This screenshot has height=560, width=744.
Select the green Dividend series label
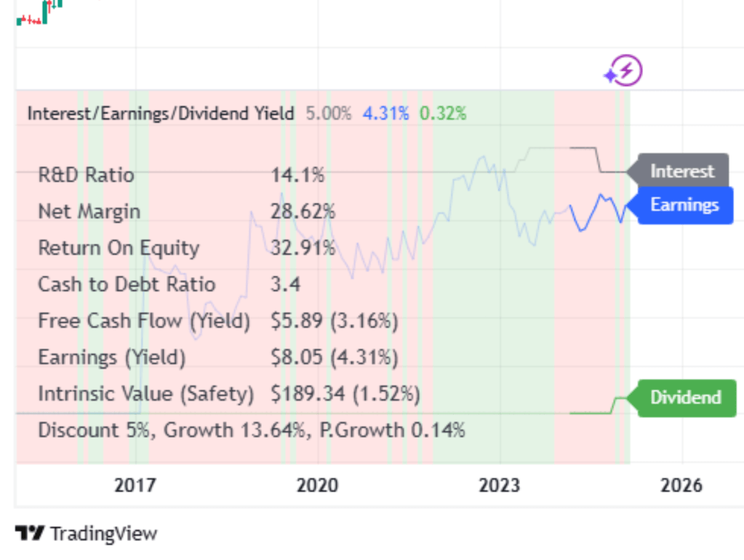pos(685,398)
